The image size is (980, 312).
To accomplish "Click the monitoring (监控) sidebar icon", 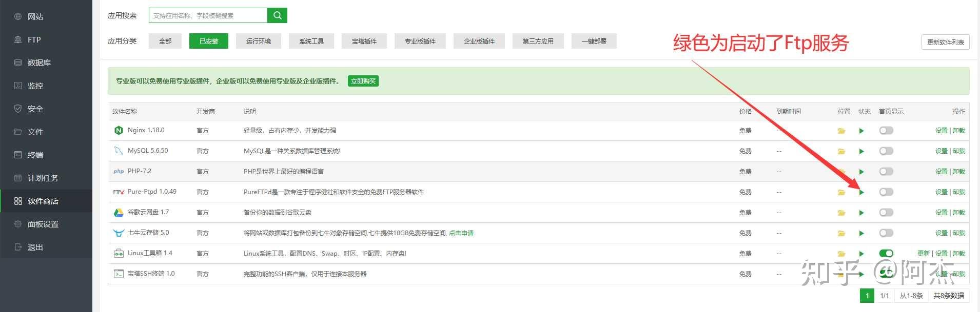I will click(x=18, y=86).
